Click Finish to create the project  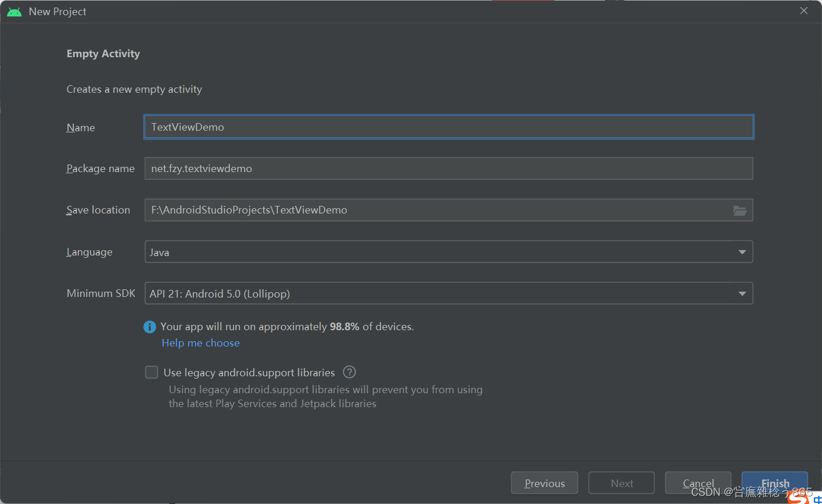tap(775, 483)
